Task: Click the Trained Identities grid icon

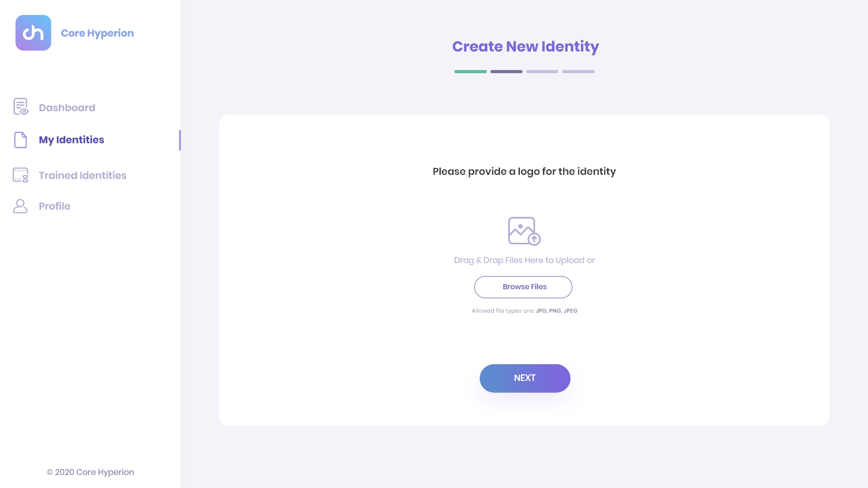Action: click(x=21, y=174)
